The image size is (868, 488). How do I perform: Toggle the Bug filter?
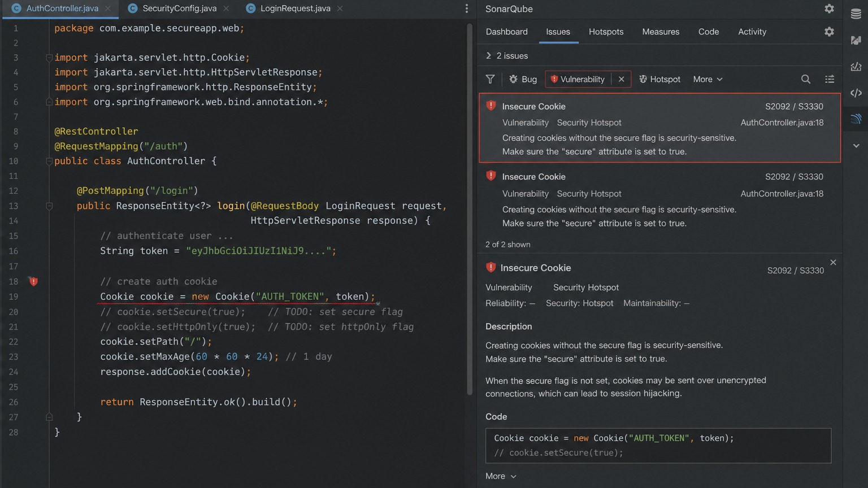(523, 79)
